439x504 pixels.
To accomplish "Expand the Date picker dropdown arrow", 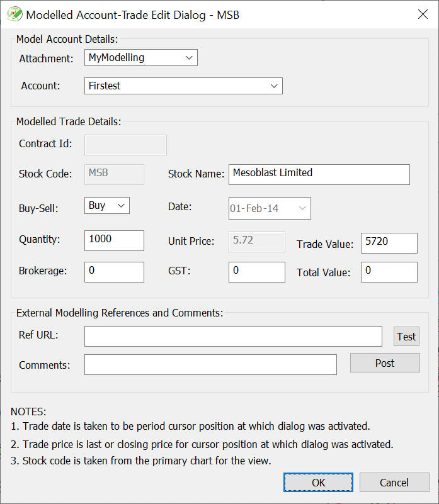I will (x=302, y=208).
